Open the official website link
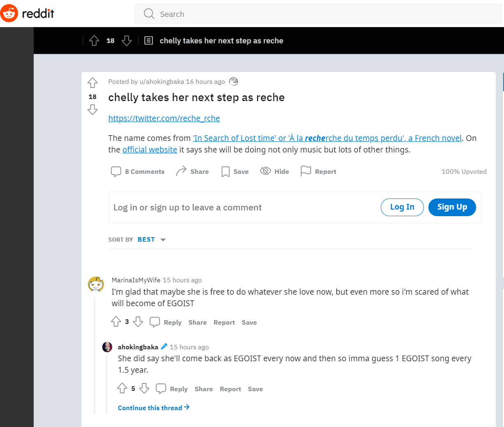 150,150
